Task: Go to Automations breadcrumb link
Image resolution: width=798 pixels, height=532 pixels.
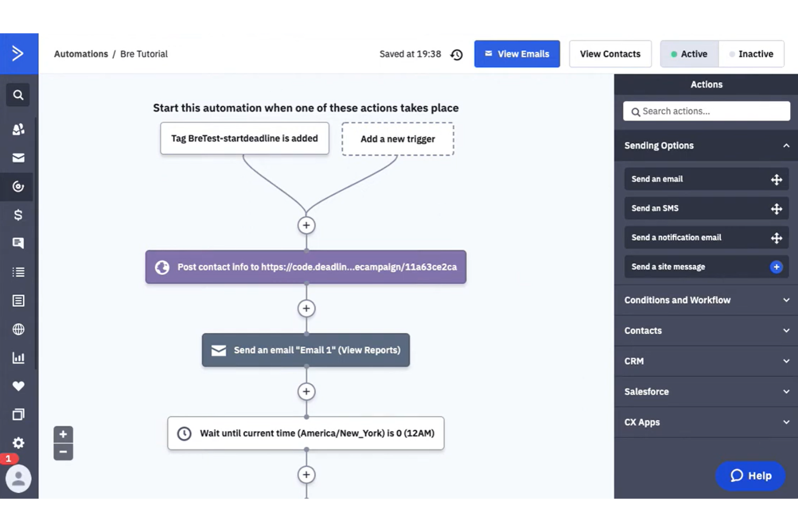Action: [x=81, y=54]
